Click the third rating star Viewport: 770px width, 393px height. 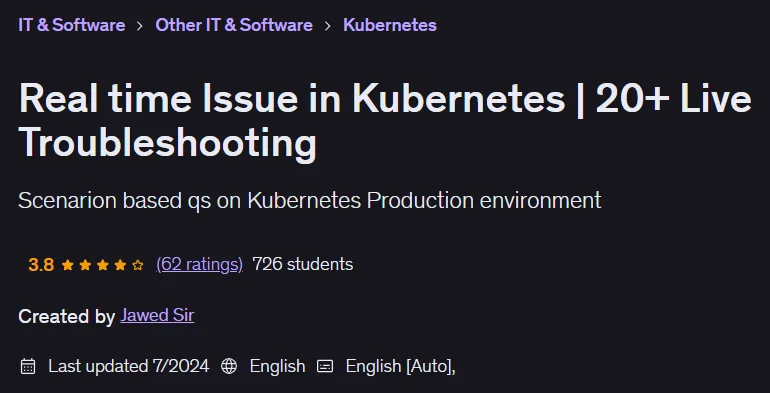pos(103,265)
